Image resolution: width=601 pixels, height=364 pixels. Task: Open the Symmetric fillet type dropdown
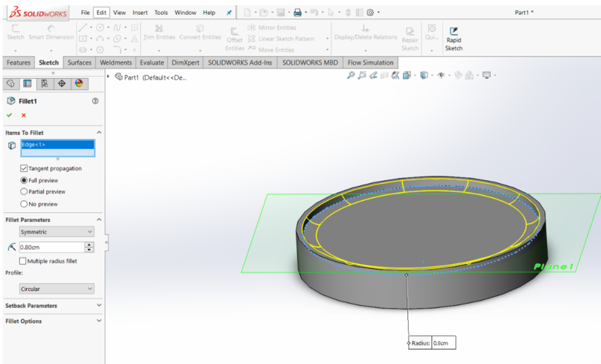pyautogui.click(x=57, y=232)
